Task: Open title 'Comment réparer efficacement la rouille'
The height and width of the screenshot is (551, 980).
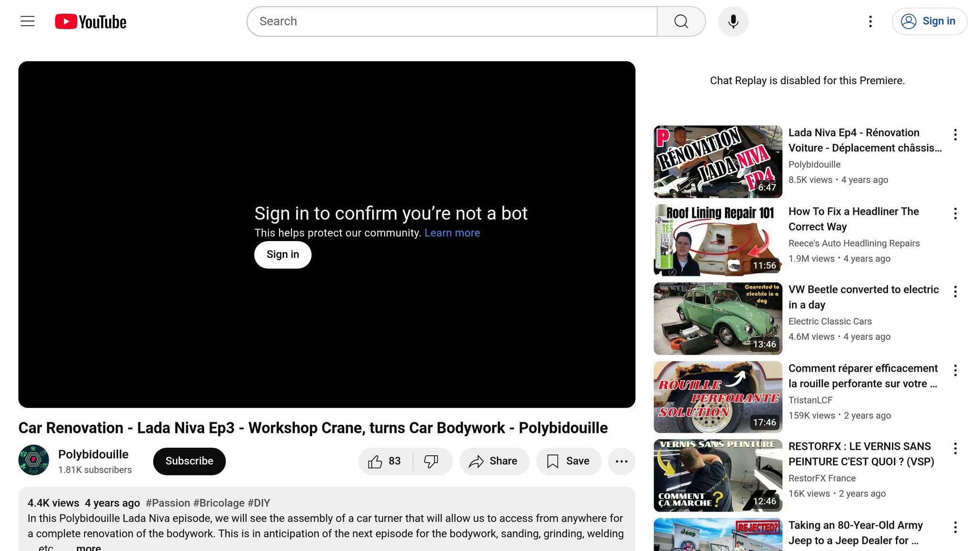Action: click(x=863, y=376)
